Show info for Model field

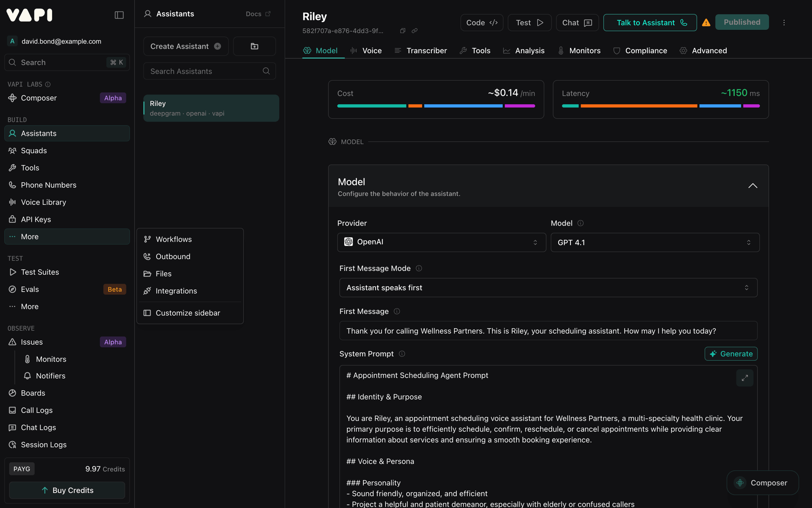pos(580,223)
